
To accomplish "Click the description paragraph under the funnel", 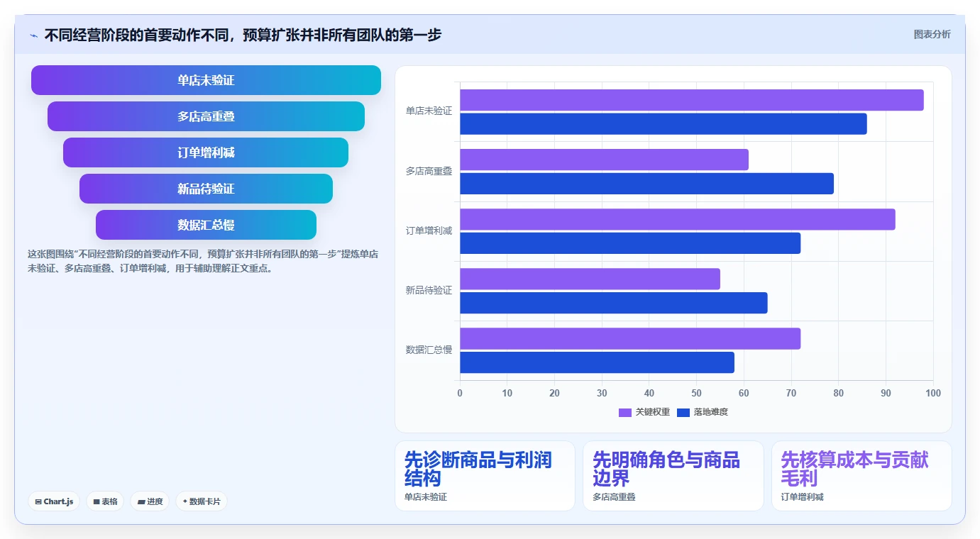I will pos(203,262).
